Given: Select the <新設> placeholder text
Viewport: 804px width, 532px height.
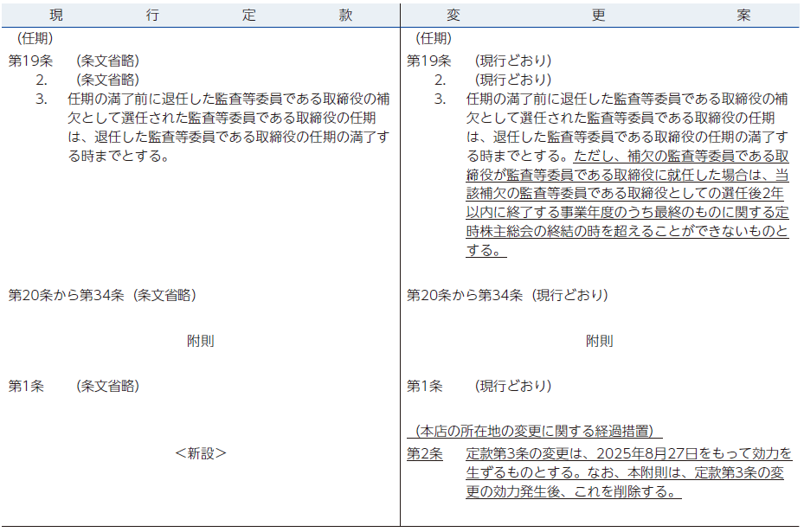Looking at the screenshot, I should click(200, 453).
